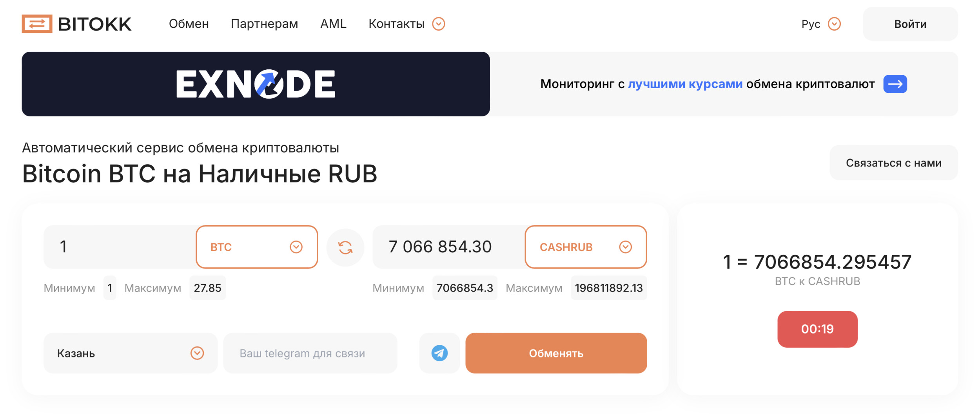Open the Обмен menu item

[189, 24]
